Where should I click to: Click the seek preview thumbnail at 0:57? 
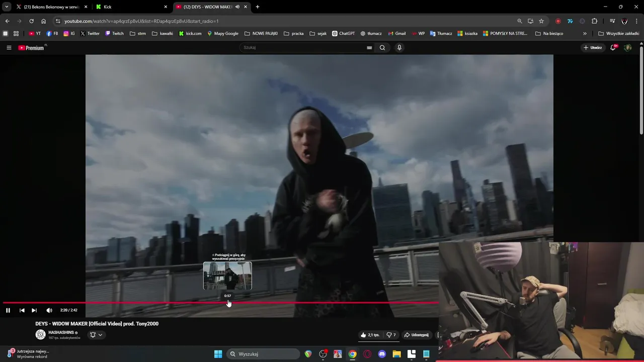pyautogui.click(x=227, y=276)
